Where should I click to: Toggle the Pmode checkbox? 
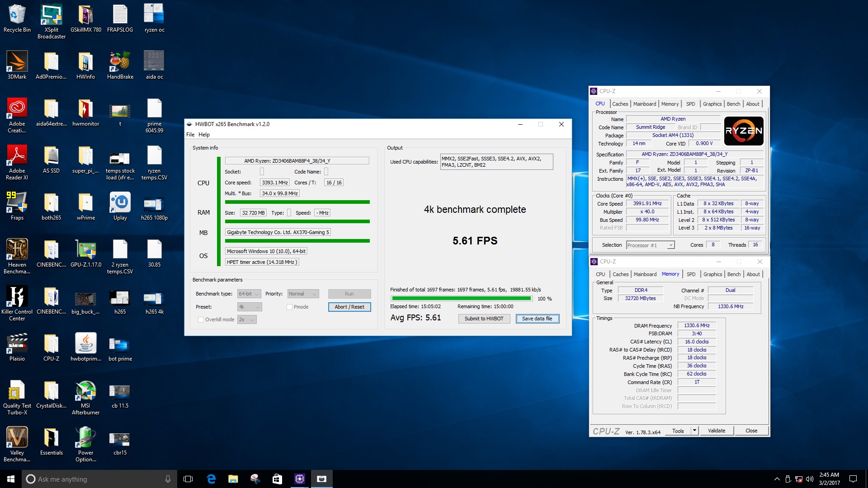click(x=289, y=307)
